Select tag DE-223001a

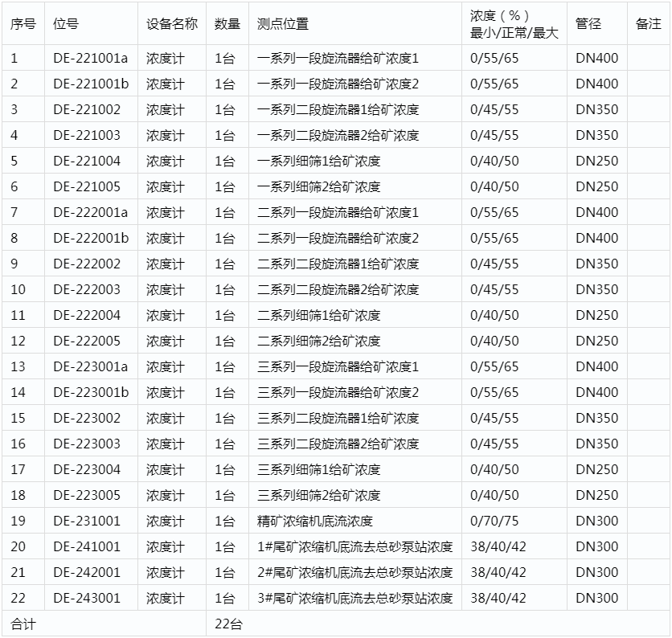tap(90, 366)
